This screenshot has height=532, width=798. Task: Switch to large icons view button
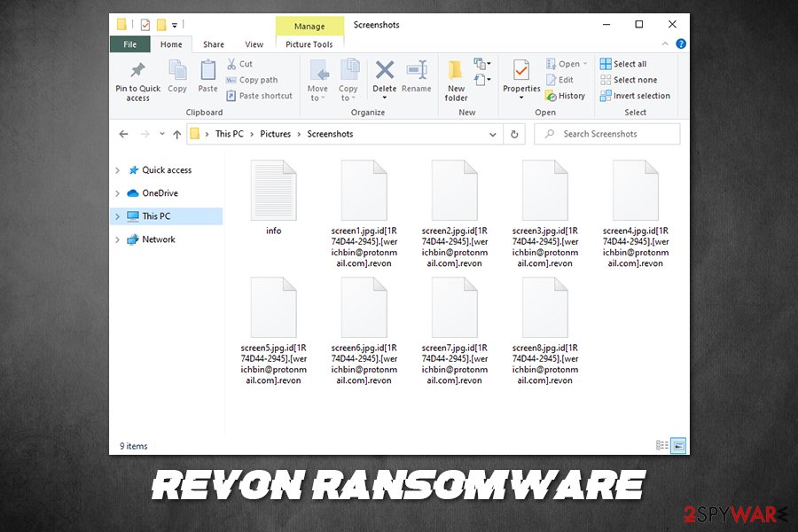pos(678,445)
